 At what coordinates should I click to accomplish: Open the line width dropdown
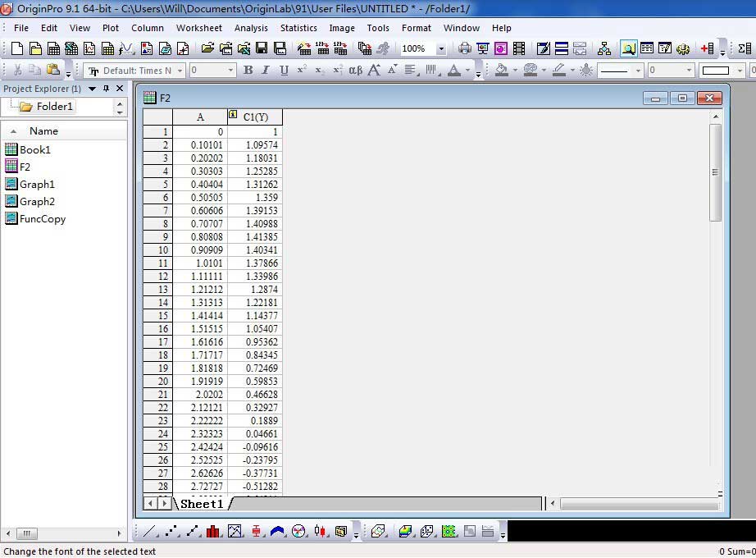(x=689, y=71)
